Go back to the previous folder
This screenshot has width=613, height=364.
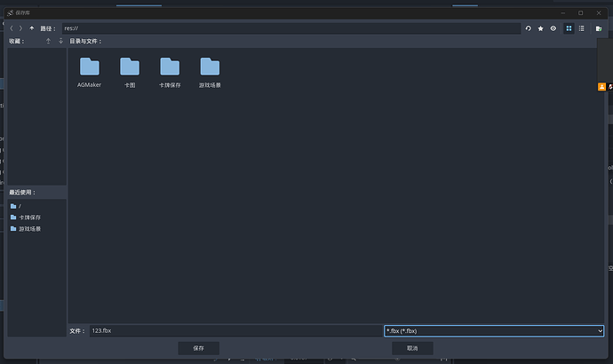click(x=12, y=28)
